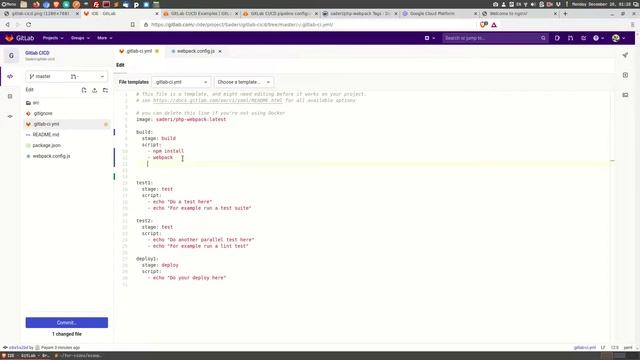The image size is (640, 360).
Task: Click the Brave shields icon in address bar
Action: 483,24
